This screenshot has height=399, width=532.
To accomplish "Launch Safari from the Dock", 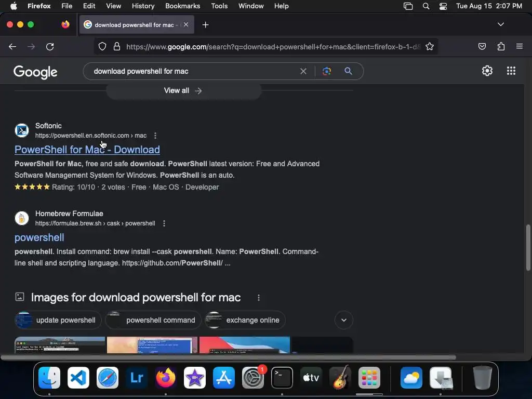I will (108, 378).
